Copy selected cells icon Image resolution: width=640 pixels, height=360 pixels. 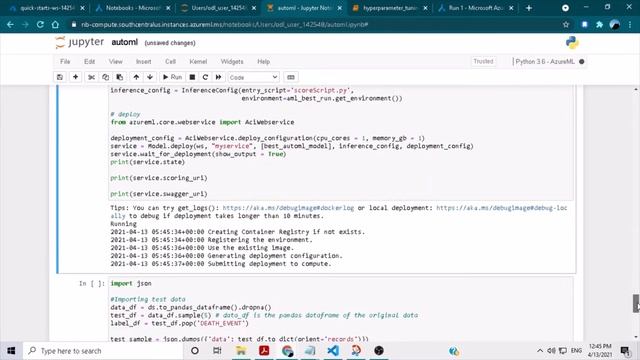pos(105,77)
